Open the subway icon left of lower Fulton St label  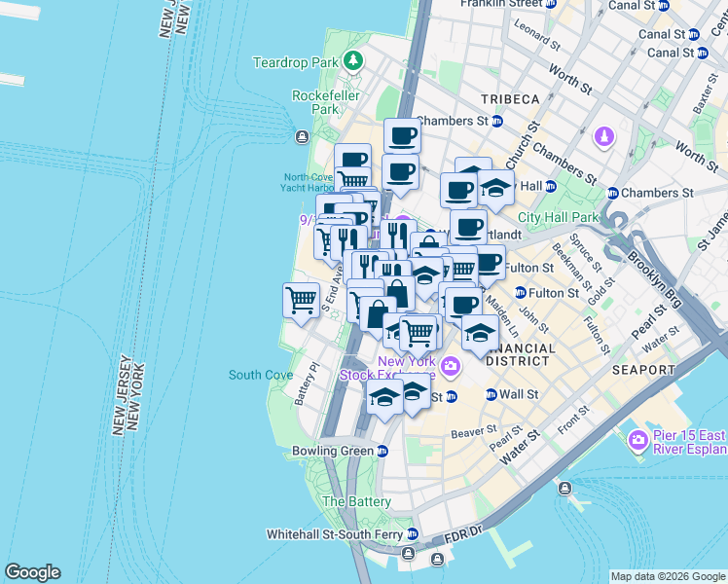tap(521, 292)
